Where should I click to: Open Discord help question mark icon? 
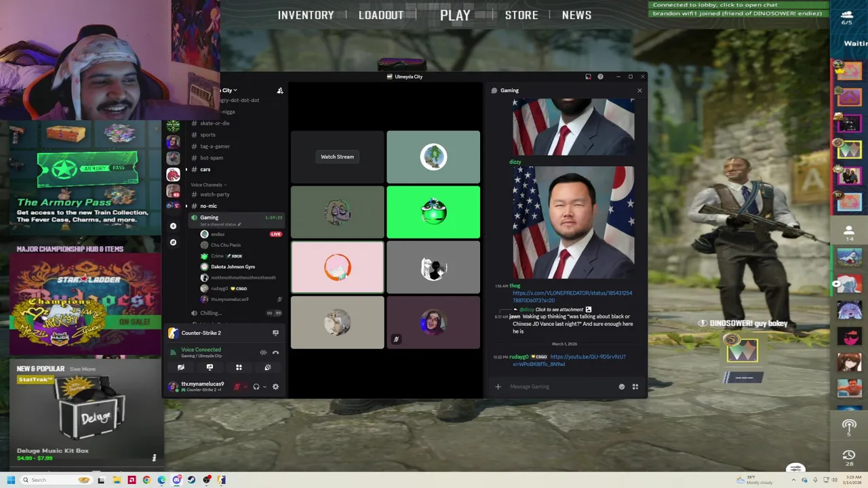point(600,77)
